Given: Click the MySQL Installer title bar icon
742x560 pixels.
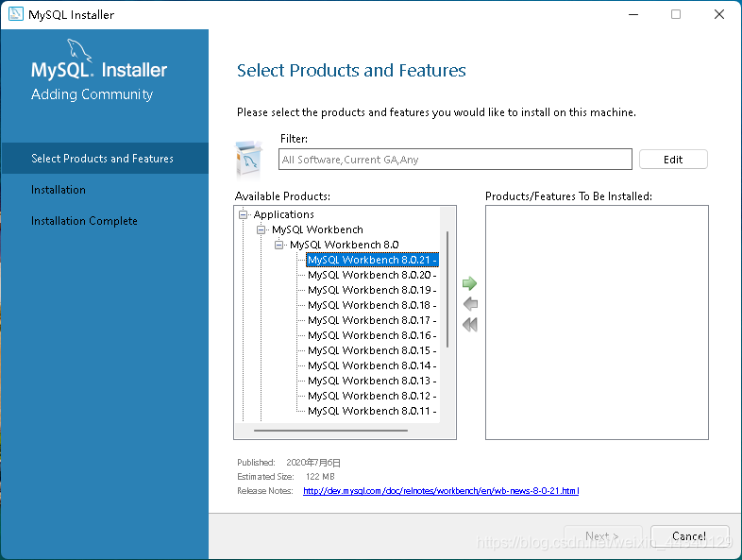Looking at the screenshot, I should [x=14, y=14].
